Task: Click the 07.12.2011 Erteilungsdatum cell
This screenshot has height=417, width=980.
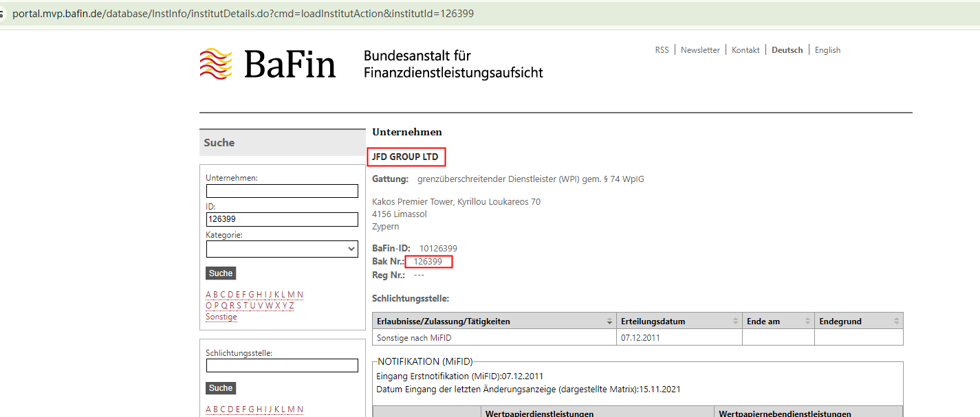Action: [x=679, y=337]
